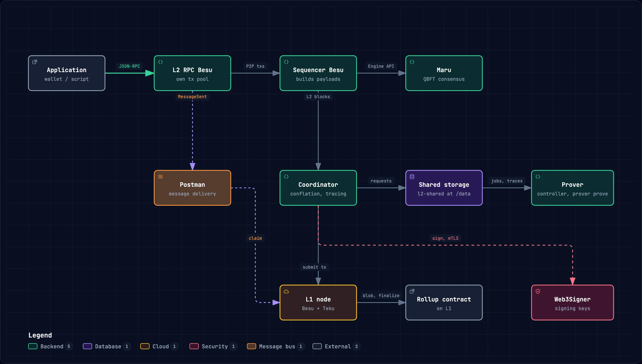The image size is (642, 364).
Task: Click the code brackets icon on Prover node
Action: pyautogui.click(x=538, y=177)
